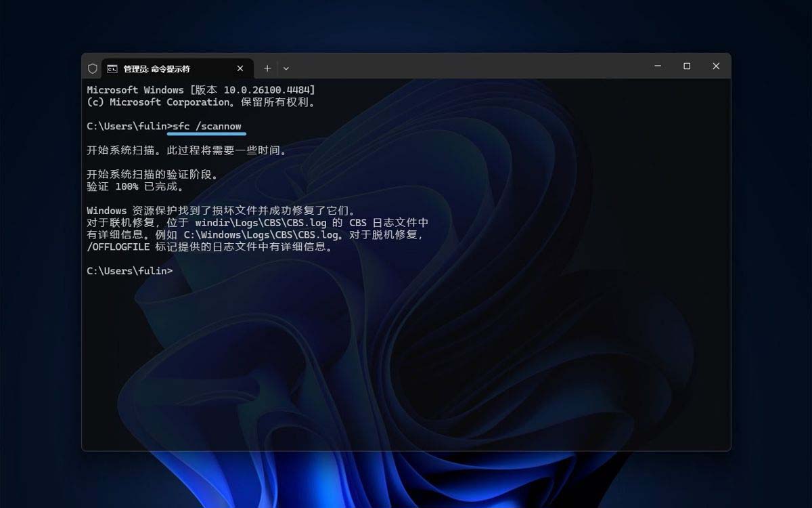Minimize the terminal window
The height and width of the screenshot is (508, 812).
pos(658,66)
